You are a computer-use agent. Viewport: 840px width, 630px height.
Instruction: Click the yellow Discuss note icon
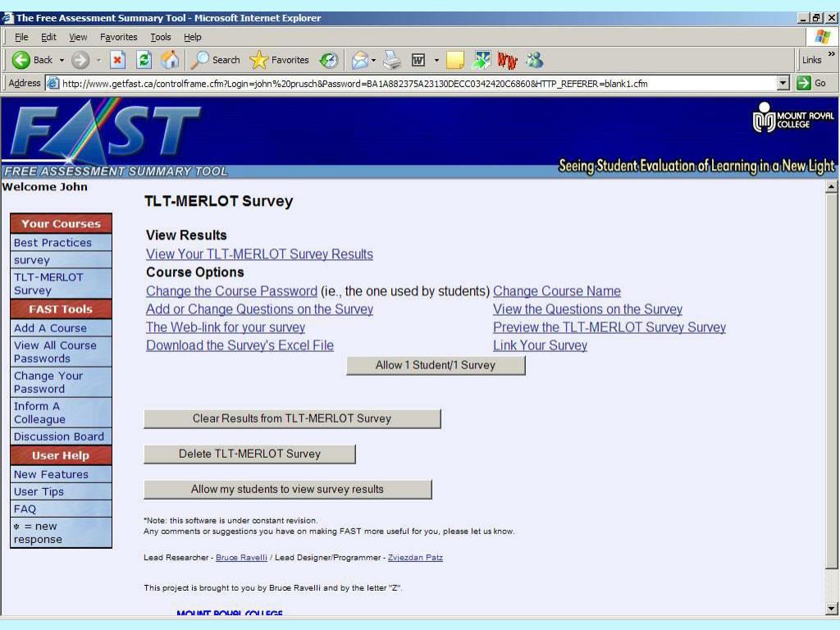point(454,60)
